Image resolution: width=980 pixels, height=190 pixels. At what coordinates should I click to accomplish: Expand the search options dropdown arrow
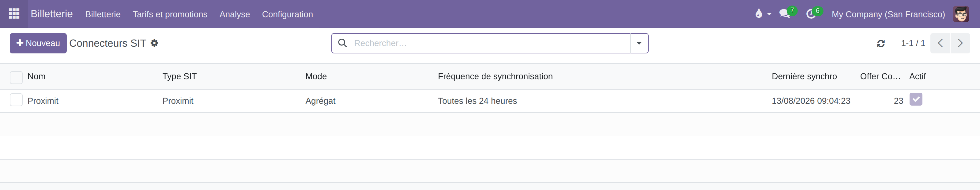(x=639, y=43)
